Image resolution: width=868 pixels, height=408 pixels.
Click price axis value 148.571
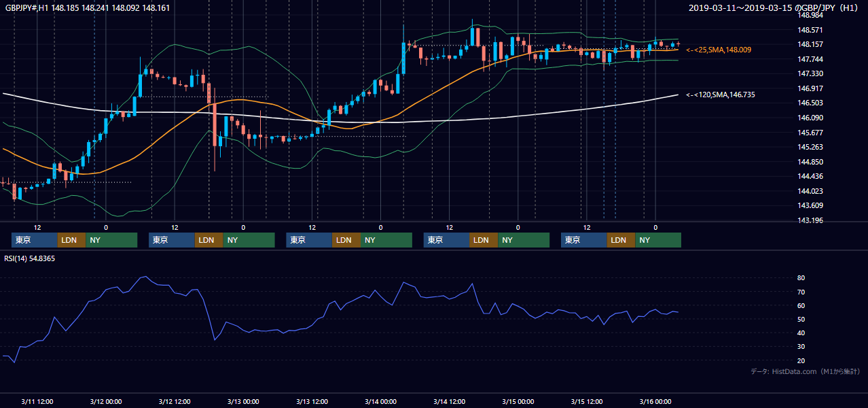810,30
